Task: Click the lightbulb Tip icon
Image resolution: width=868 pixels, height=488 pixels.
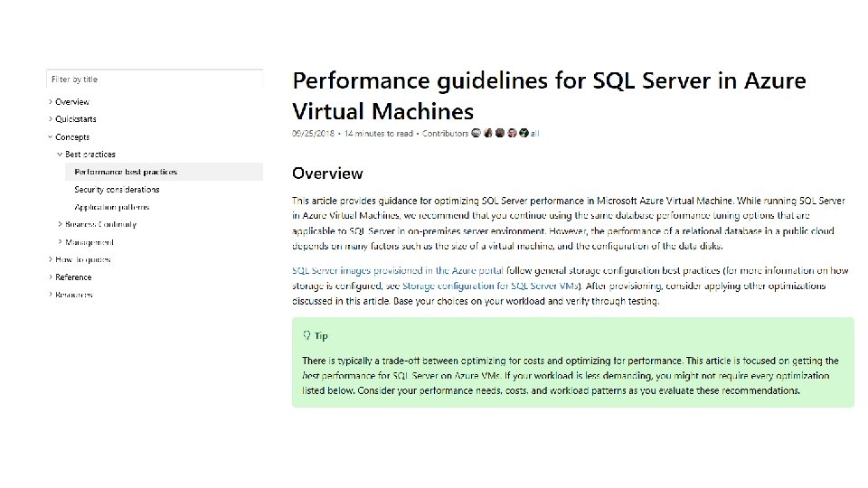Action: (x=307, y=335)
